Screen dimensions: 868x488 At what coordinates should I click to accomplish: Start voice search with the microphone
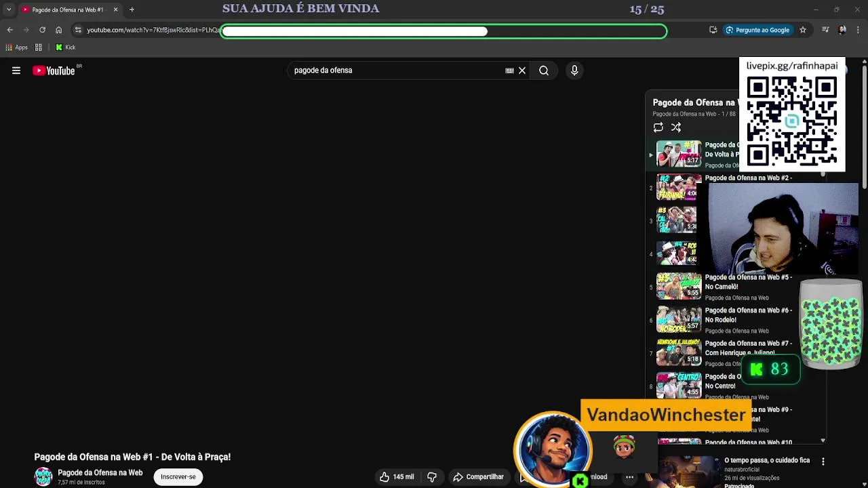point(574,70)
